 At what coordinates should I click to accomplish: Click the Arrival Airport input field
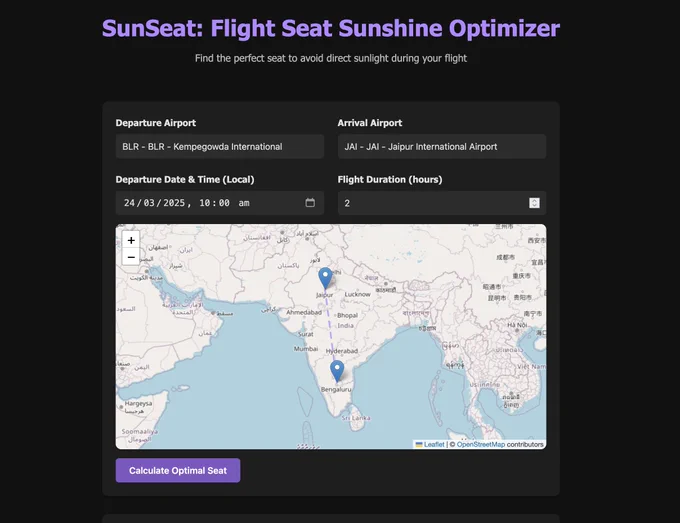442,147
